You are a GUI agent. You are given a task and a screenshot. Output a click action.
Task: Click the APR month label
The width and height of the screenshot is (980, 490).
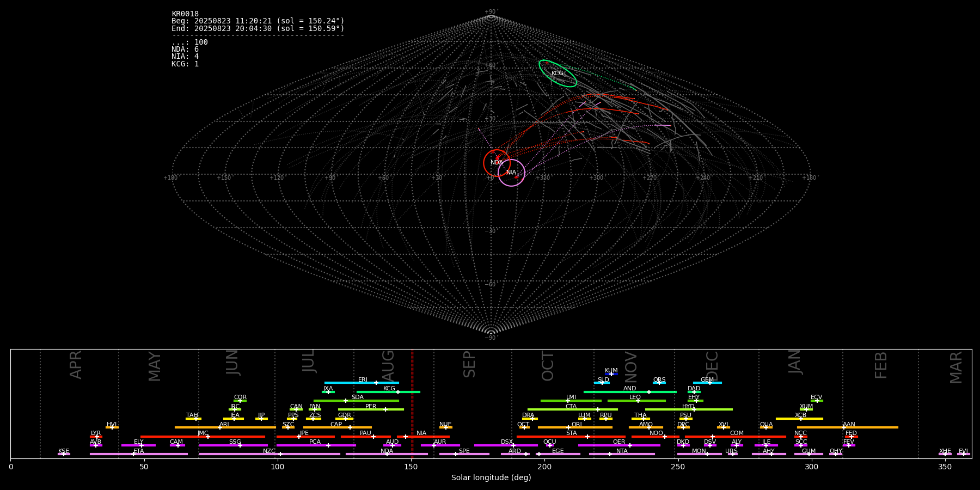point(76,365)
